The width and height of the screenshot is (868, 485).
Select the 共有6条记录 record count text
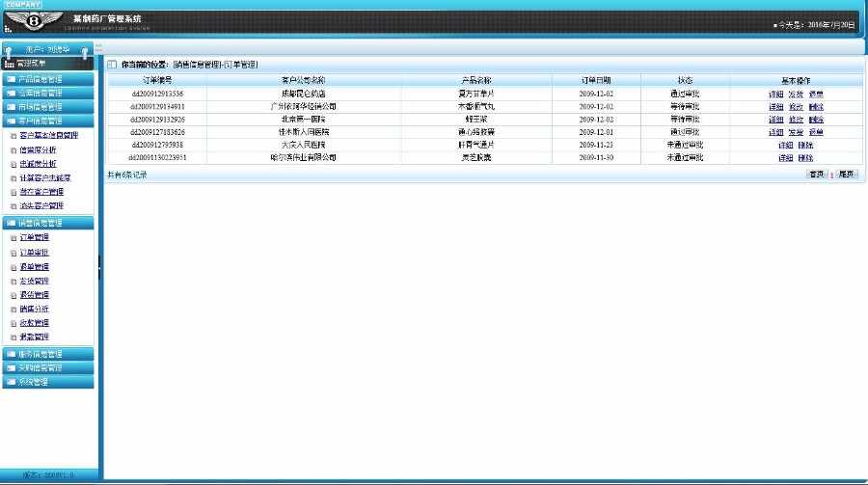coord(126,175)
